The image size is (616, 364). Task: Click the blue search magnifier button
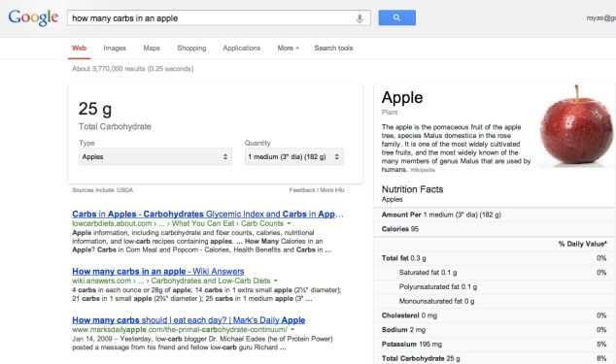tap(396, 17)
